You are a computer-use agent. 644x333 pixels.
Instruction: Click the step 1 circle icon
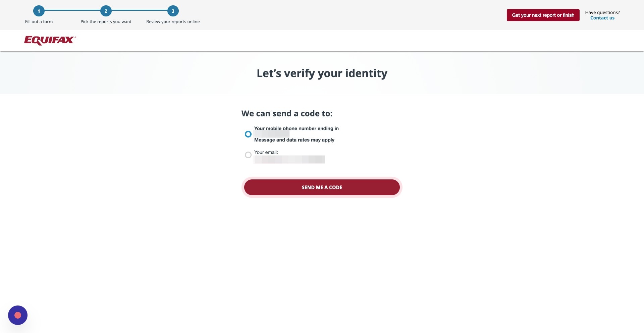click(x=39, y=11)
